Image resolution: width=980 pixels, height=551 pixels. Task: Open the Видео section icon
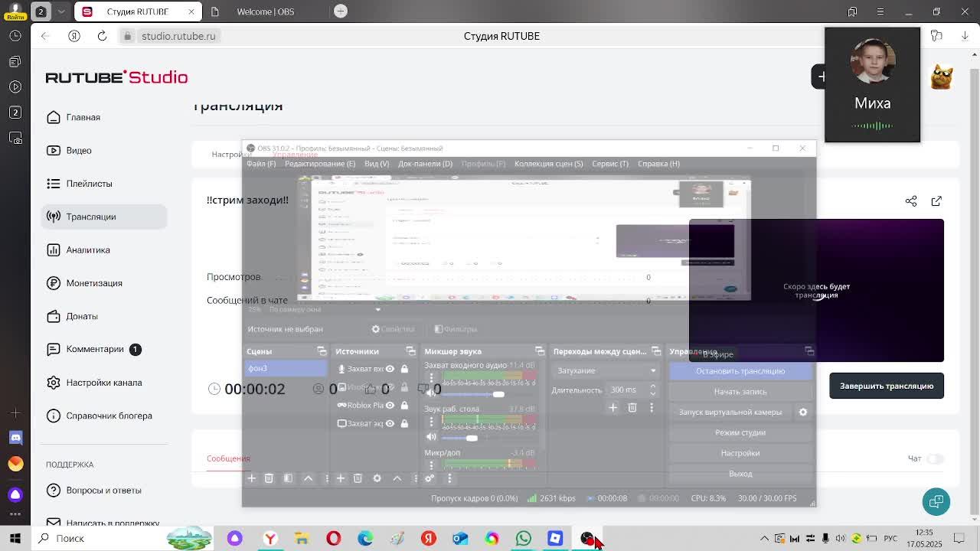(54, 150)
